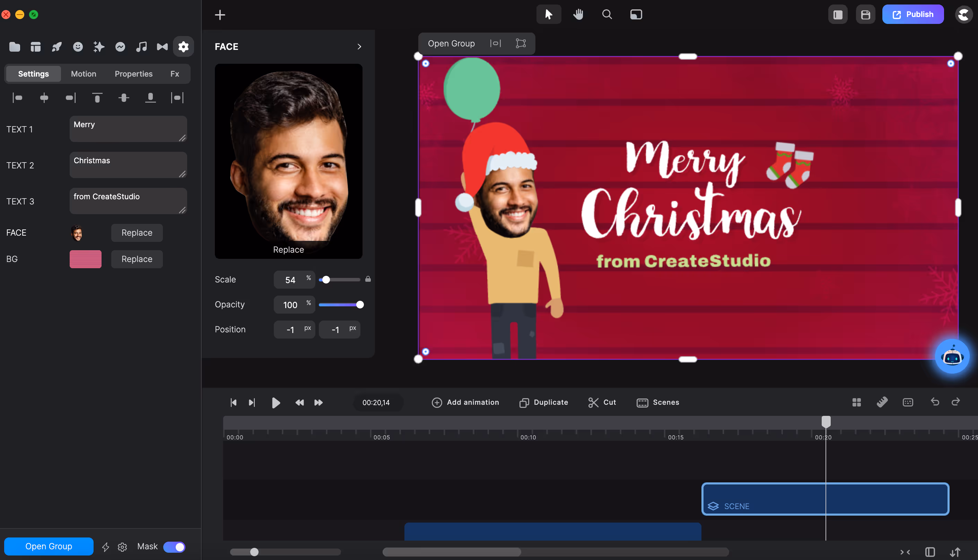Open the Scenes panel
Viewport: 978px width, 560px height.
coord(658,402)
